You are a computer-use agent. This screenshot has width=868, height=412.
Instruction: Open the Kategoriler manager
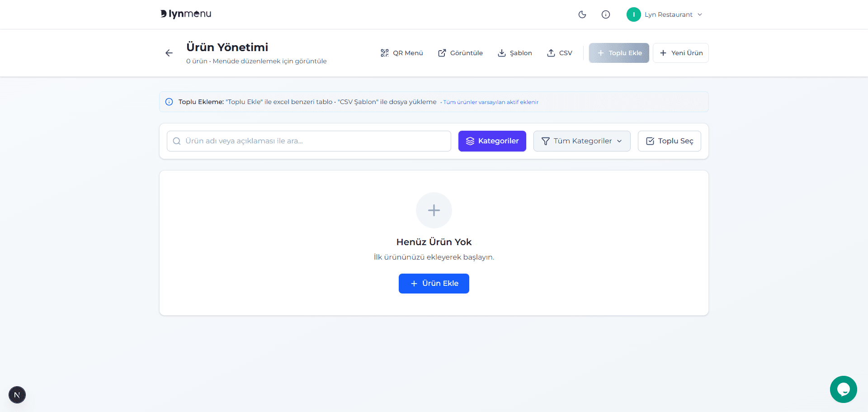pyautogui.click(x=492, y=141)
